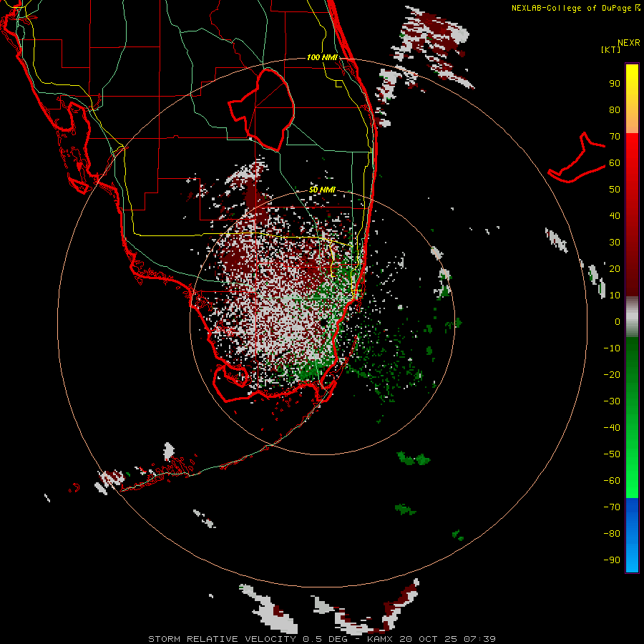Click the 20 OCT 25 date in the caption

(429, 639)
